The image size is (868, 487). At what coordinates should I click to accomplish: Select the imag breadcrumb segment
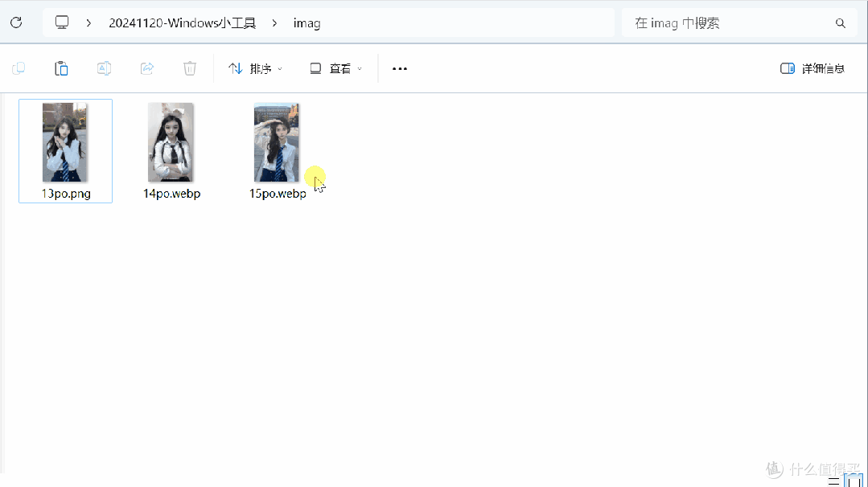pyautogui.click(x=306, y=23)
